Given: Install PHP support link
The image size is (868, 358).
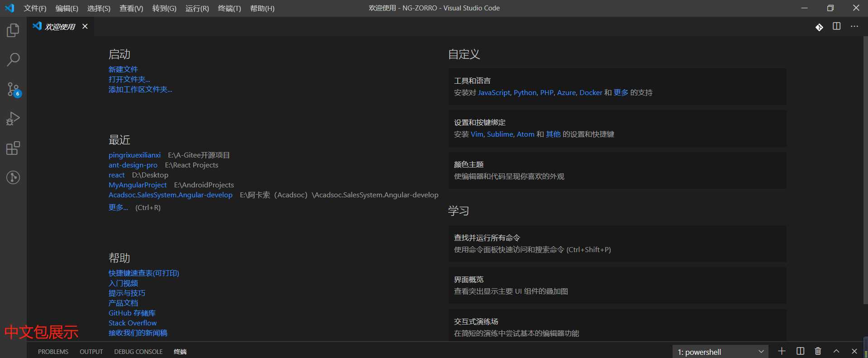Looking at the screenshot, I should click(547, 92).
